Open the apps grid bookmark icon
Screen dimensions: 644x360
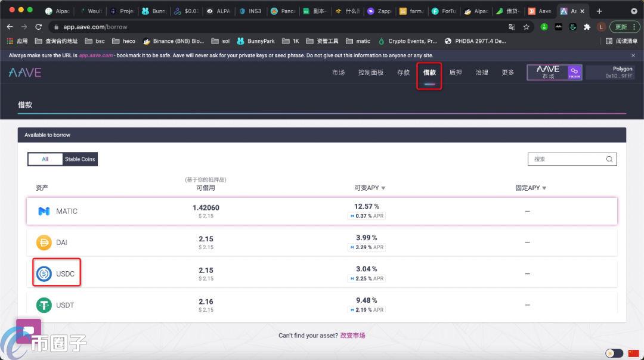[x=10, y=41]
